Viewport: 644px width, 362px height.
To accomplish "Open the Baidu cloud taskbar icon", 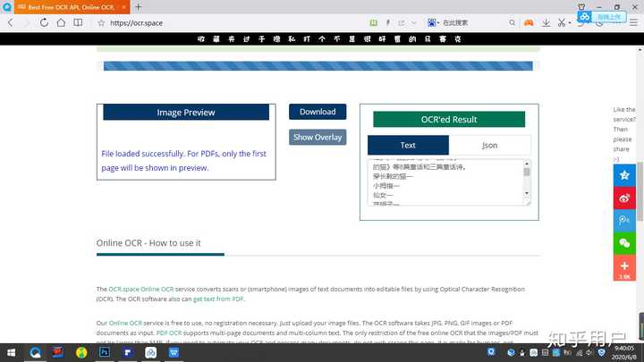I will pos(151,352).
